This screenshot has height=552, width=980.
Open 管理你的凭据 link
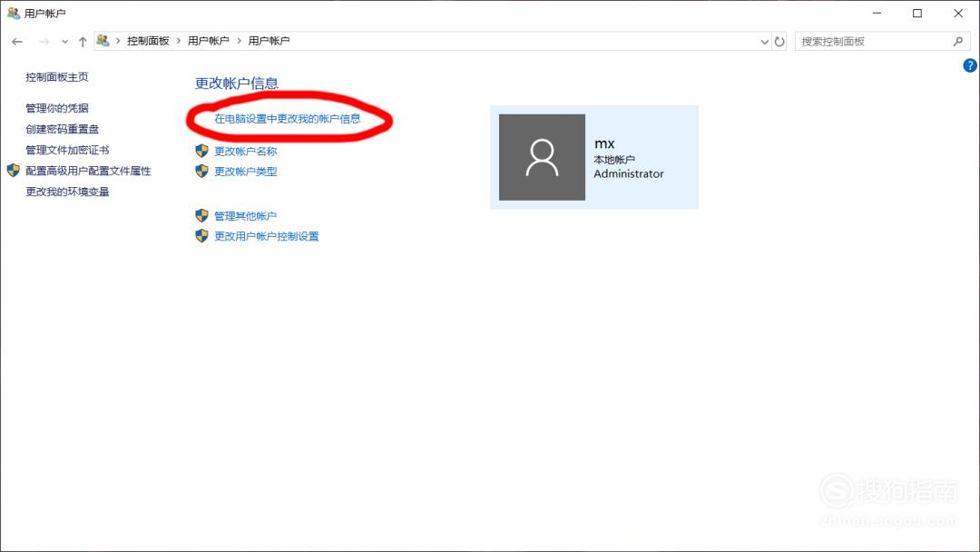(x=57, y=108)
